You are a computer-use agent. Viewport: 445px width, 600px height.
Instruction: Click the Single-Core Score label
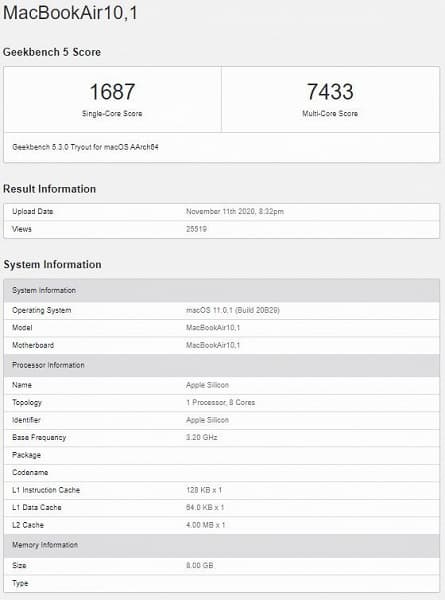tap(112, 114)
